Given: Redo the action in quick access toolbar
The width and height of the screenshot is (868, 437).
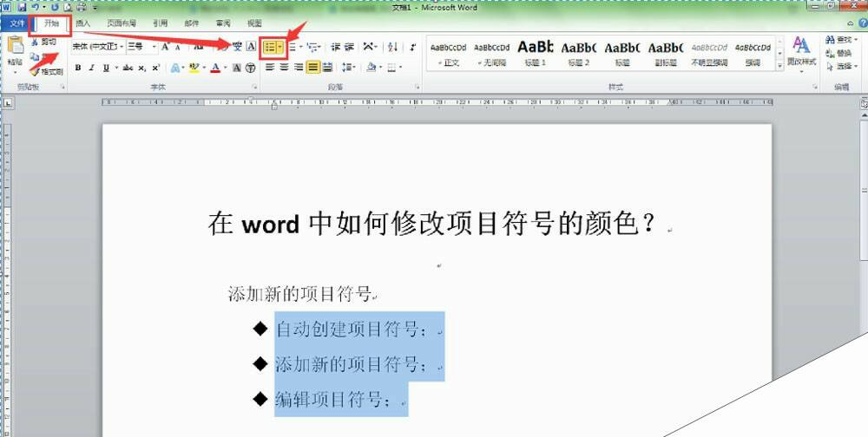Looking at the screenshot, I should pos(54,7).
